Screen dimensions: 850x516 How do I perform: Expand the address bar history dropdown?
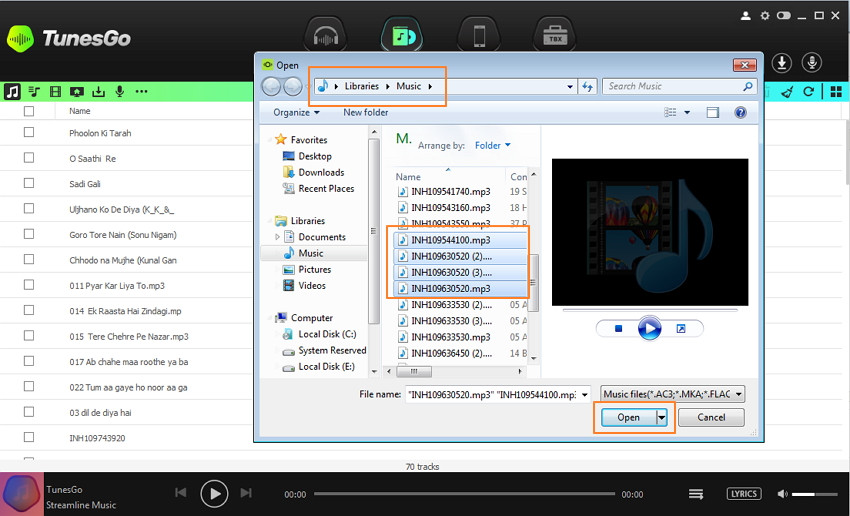[x=570, y=86]
